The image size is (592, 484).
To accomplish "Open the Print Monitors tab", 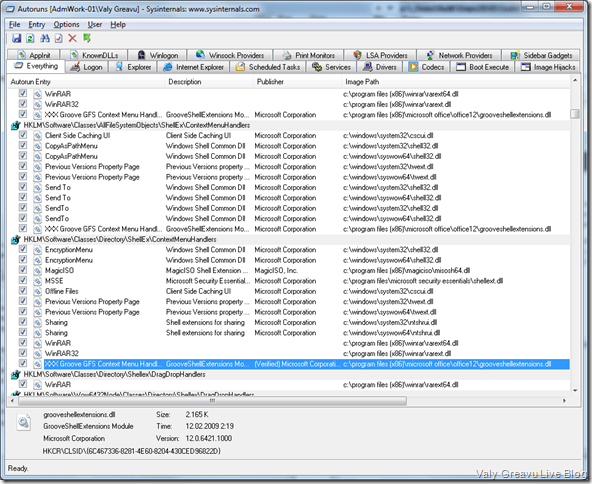I will [x=308, y=55].
